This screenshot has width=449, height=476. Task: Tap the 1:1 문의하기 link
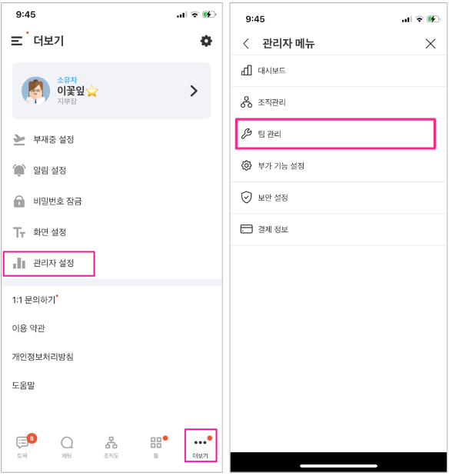[x=34, y=300]
